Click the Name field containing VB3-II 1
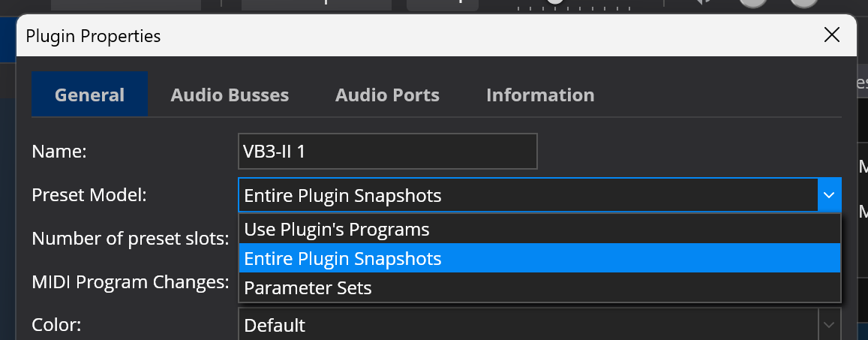 click(x=387, y=151)
